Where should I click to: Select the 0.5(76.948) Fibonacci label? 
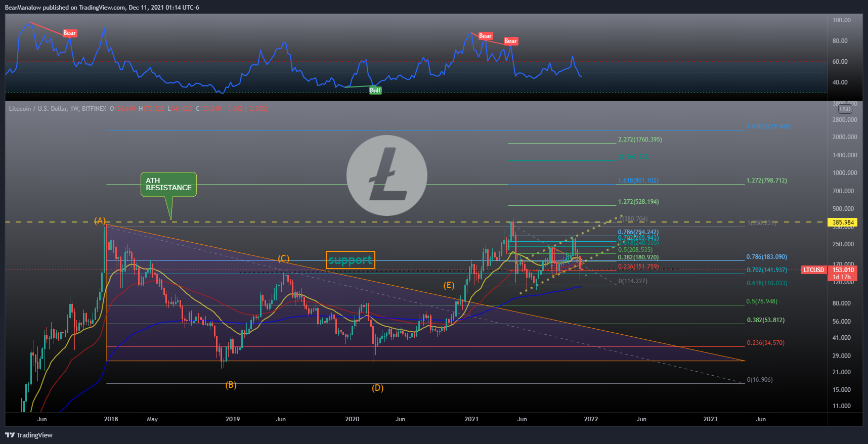click(762, 301)
